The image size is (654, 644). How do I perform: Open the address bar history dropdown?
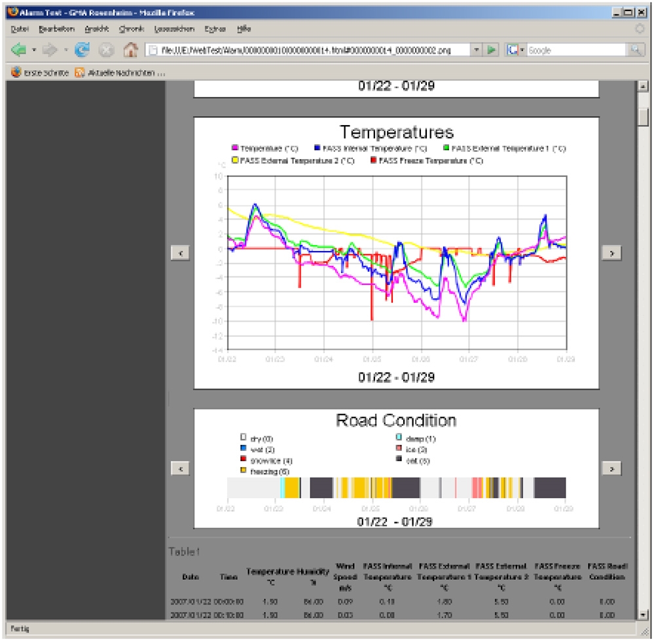pos(476,49)
